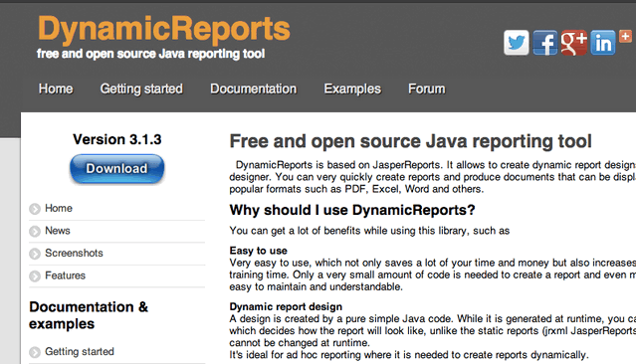Open the News sidebar link
Screen dimensions: 636x364
tap(58, 231)
